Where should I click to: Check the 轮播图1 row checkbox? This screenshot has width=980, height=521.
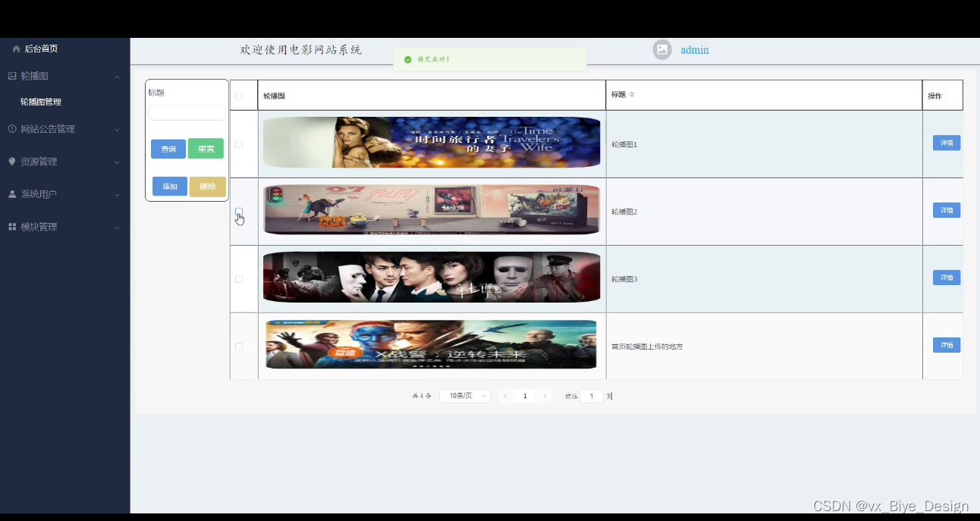click(x=239, y=144)
